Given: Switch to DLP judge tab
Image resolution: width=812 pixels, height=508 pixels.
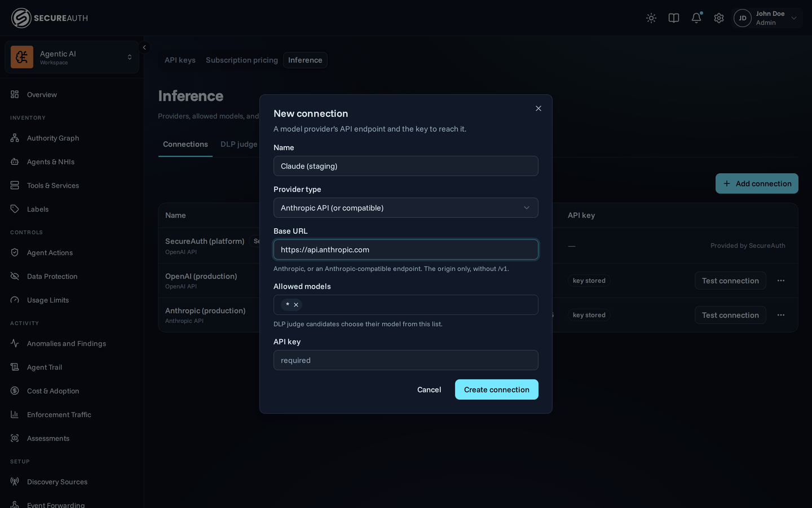Looking at the screenshot, I should click(x=239, y=144).
